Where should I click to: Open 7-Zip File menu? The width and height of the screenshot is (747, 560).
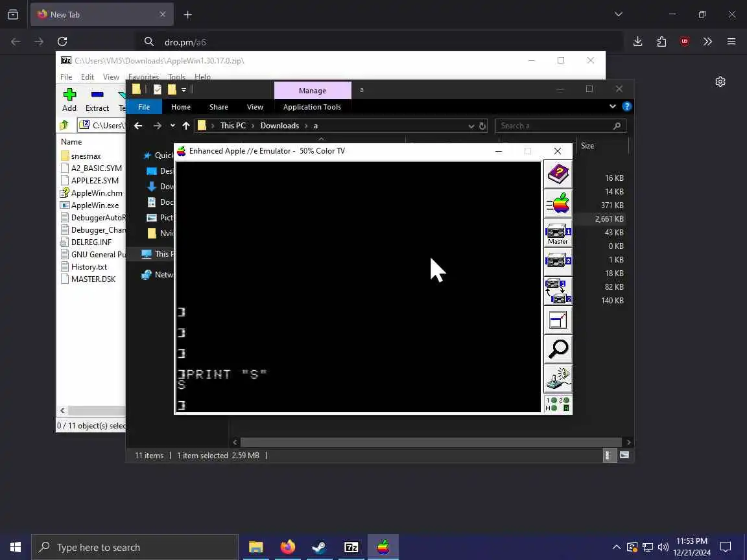[66, 76]
